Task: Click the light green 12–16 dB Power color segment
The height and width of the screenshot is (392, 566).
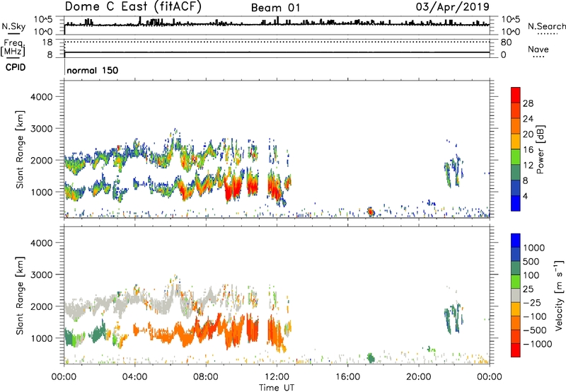Action: (x=516, y=157)
